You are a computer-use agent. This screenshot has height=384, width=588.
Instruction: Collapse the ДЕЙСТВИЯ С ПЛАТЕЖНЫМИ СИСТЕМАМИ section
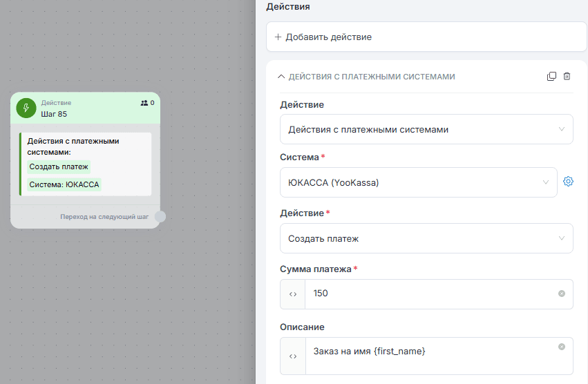click(281, 77)
